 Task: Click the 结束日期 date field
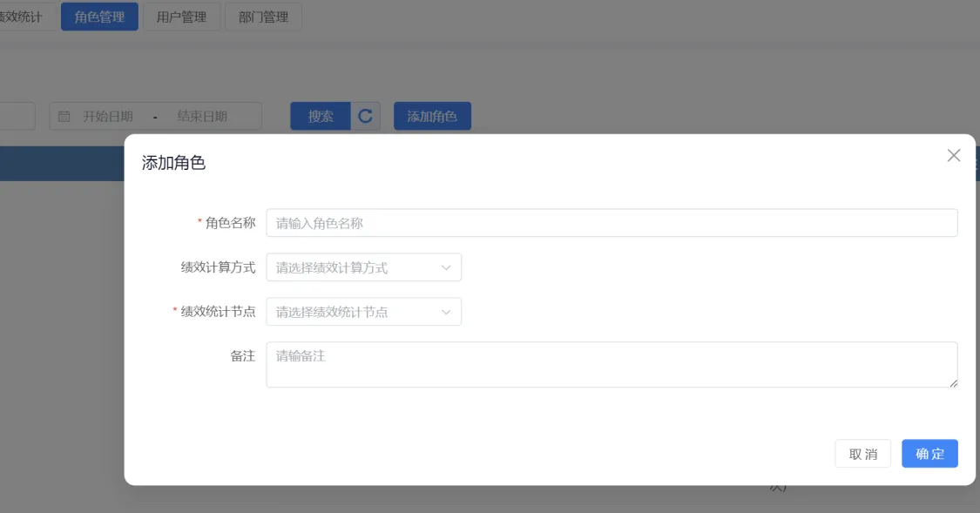202,116
